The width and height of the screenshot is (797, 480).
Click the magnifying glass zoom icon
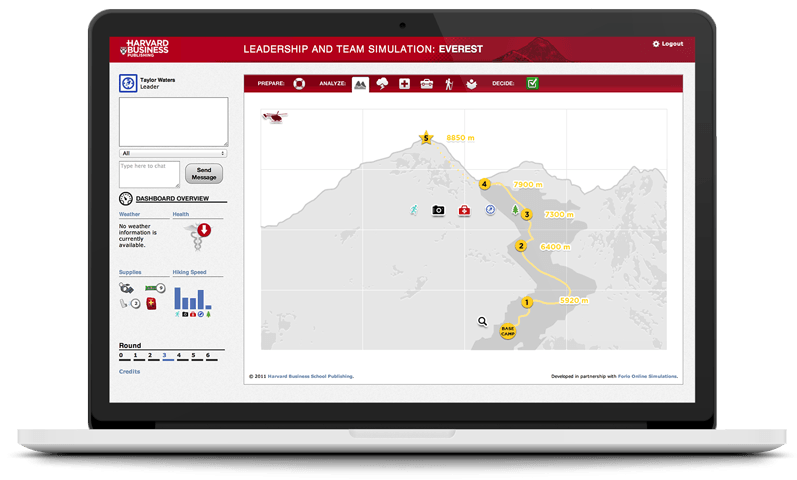pos(482,321)
